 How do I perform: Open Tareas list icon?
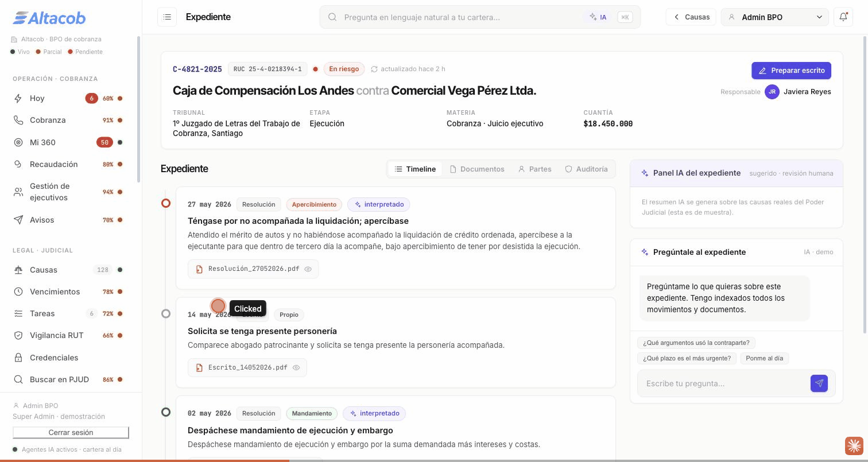tap(18, 313)
